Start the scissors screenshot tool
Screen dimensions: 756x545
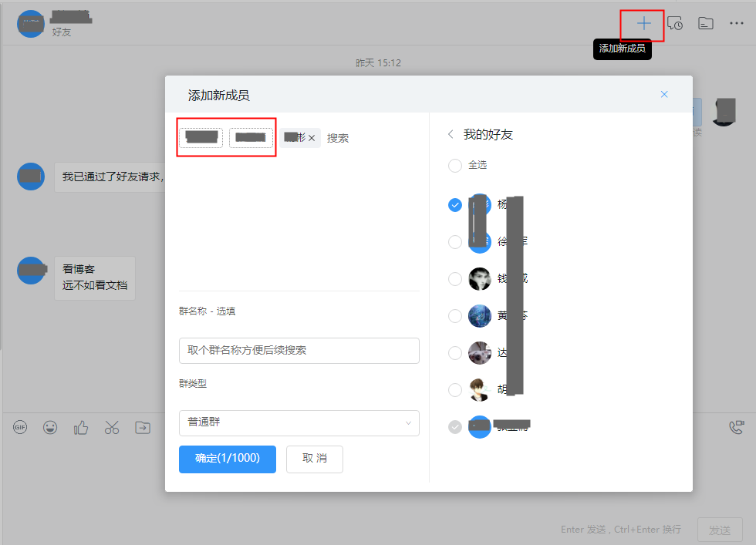[112, 427]
